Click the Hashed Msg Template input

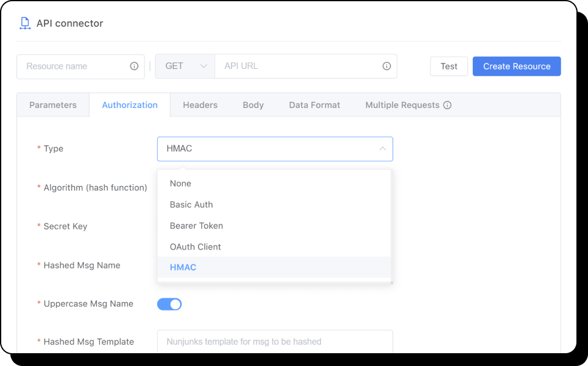tap(275, 342)
